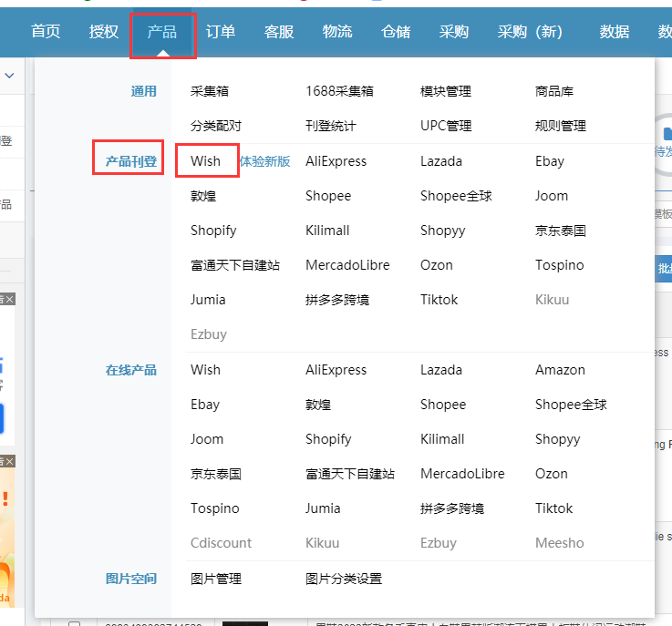672x626 pixels.
Task: Select Shopify under 产品刊登
Action: 213,231
